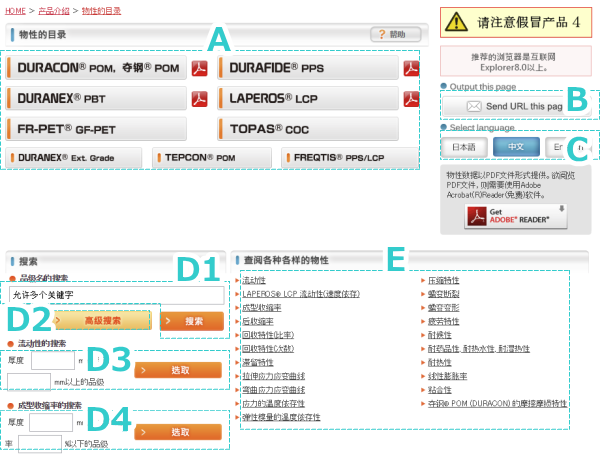
Task: Open the PDF icon next to DURANEX PBT
Action: [199, 99]
